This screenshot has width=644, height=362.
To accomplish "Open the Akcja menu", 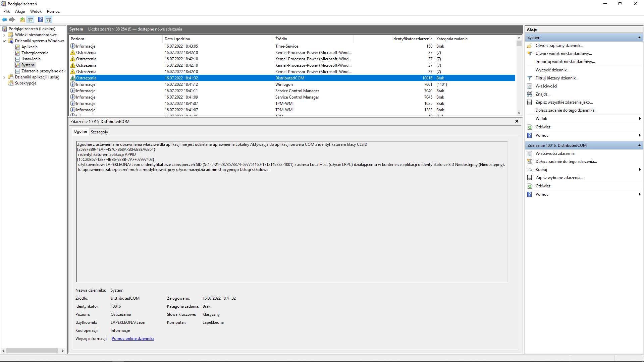I will click(20, 11).
